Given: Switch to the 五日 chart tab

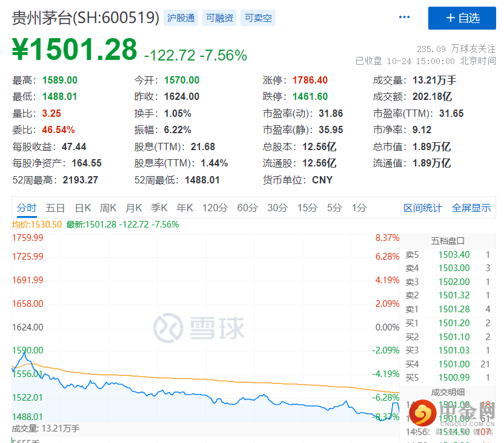Looking at the screenshot, I should tap(55, 208).
